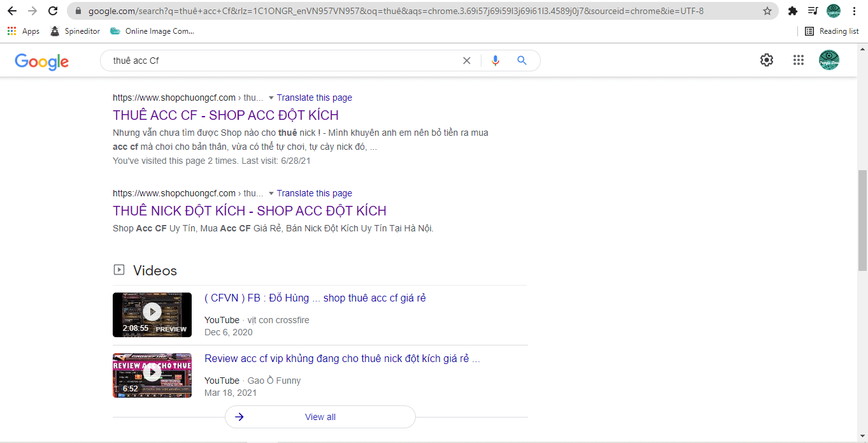The height and width of the screenshot is (443, 868).
Task: Open the Apps bookmark shortcut
Action: coord(24,31)
